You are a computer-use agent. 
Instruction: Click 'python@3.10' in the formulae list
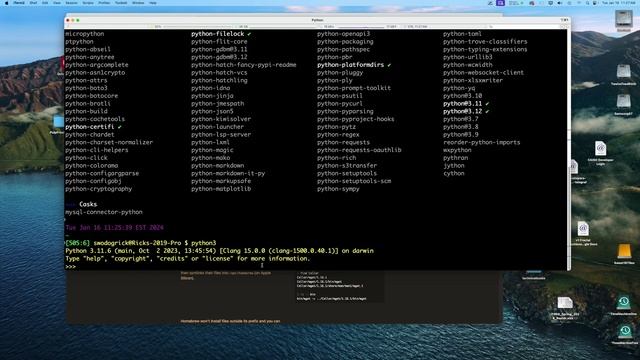click(x=462, y=96)
